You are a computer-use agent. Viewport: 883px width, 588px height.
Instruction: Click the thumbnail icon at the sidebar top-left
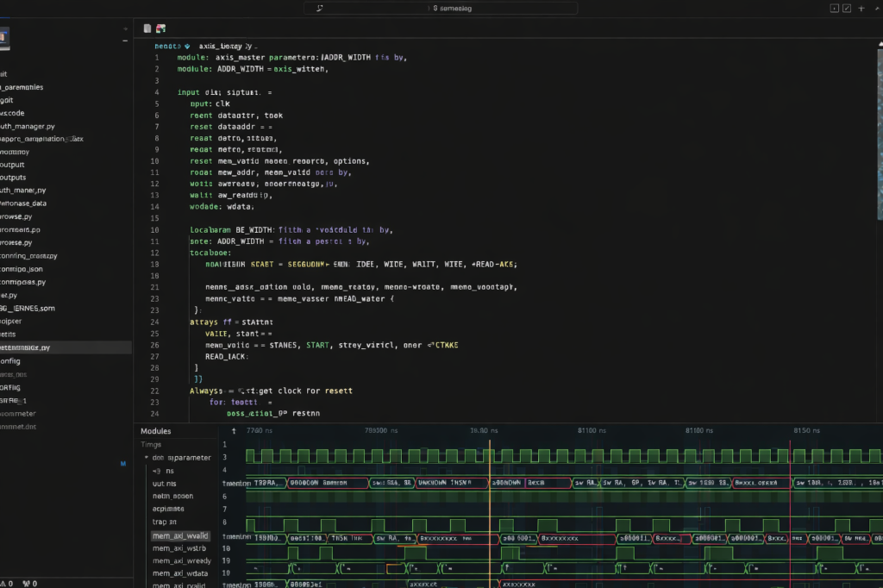[3, 37]
